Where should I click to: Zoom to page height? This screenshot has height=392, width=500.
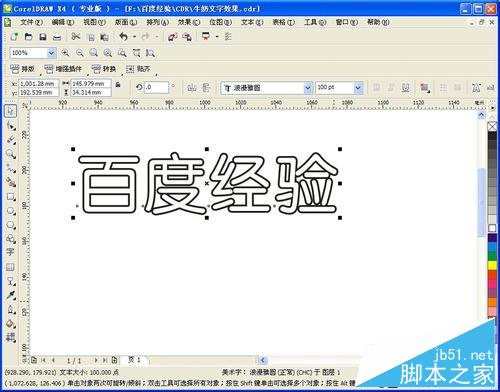tap(150, 53)
